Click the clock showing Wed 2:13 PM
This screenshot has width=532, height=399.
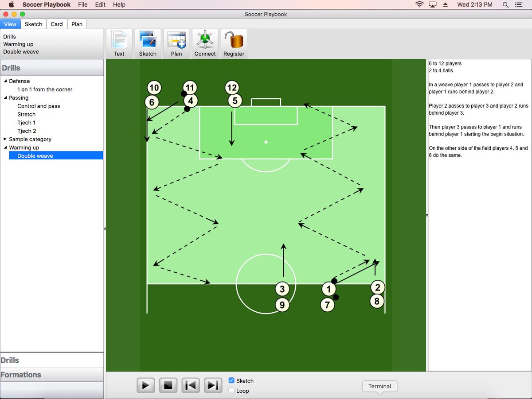tap(475, 4)
